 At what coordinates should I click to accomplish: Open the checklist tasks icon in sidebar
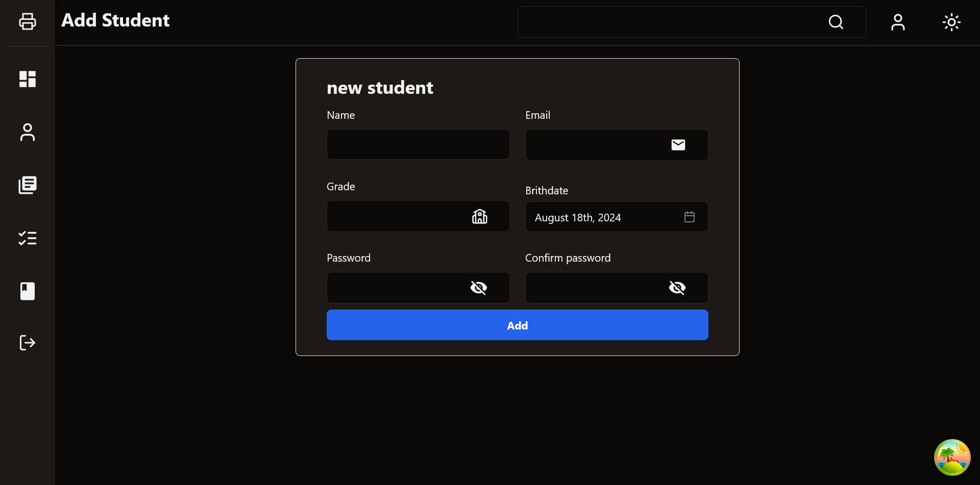(x=28, y=238)
